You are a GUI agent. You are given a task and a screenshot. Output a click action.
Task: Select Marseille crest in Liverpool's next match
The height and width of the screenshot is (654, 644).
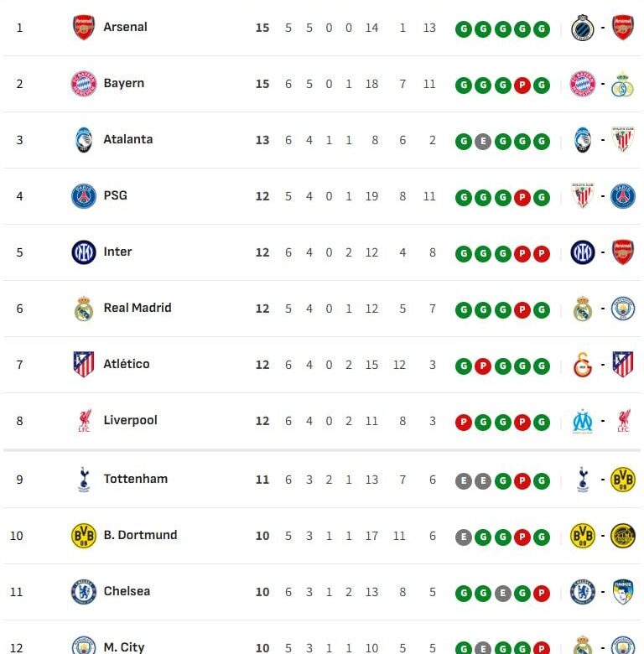click(x=583, y=421)
